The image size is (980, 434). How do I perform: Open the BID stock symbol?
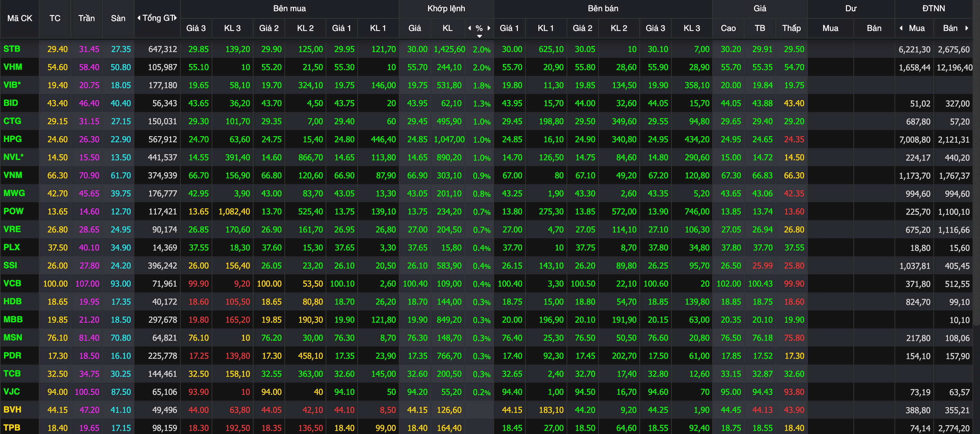[11, 103]
